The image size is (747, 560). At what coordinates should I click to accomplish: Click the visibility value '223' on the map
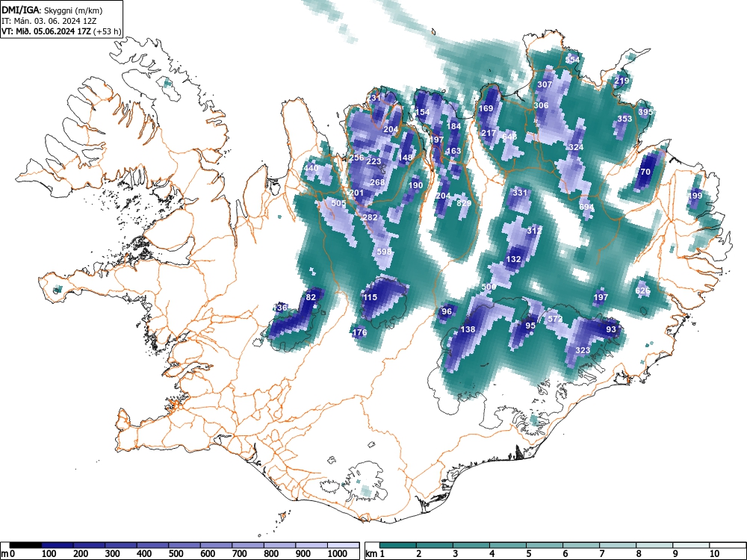point(374,161)
